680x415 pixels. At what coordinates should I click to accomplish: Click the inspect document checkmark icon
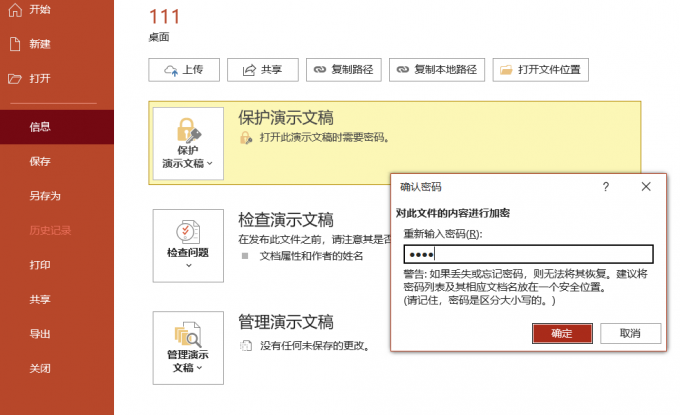(x=188, y=232)
